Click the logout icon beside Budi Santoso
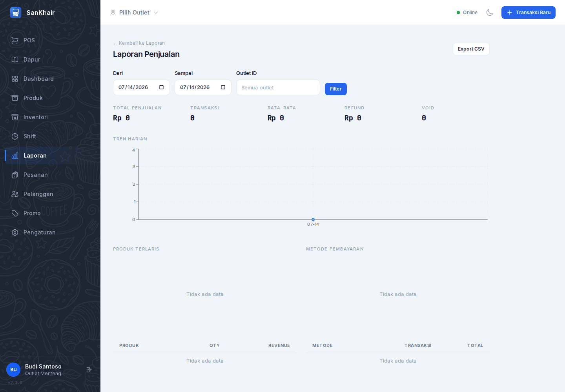This screenshot has height=392, width=565. (89, 370)
